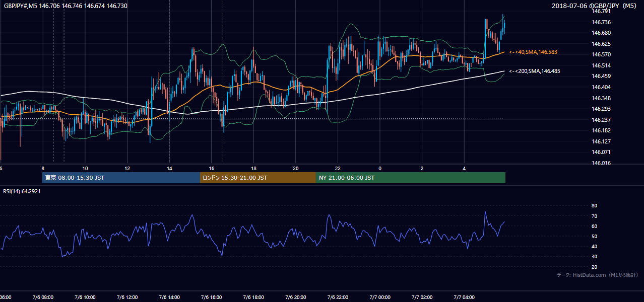The width and height of the screenshot is (644, 302).
Task: Click the RSI(14) 64.2921 indicator label
Action: 22,191
